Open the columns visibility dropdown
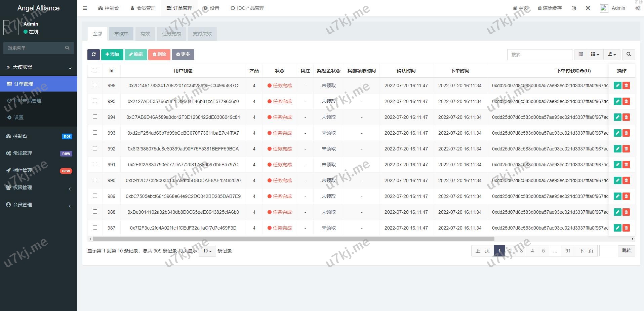Screen dimensions: 644x311 [595, 55]
